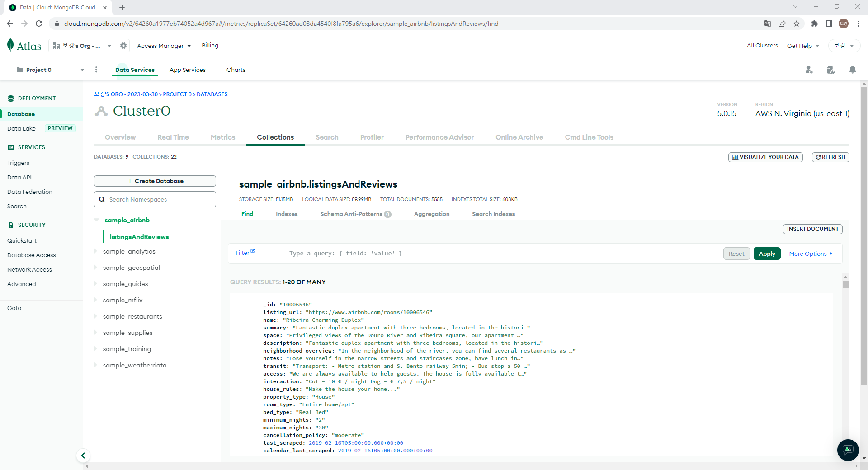Go back in browser history
This screenshot has width=868, height=470.
10,23
